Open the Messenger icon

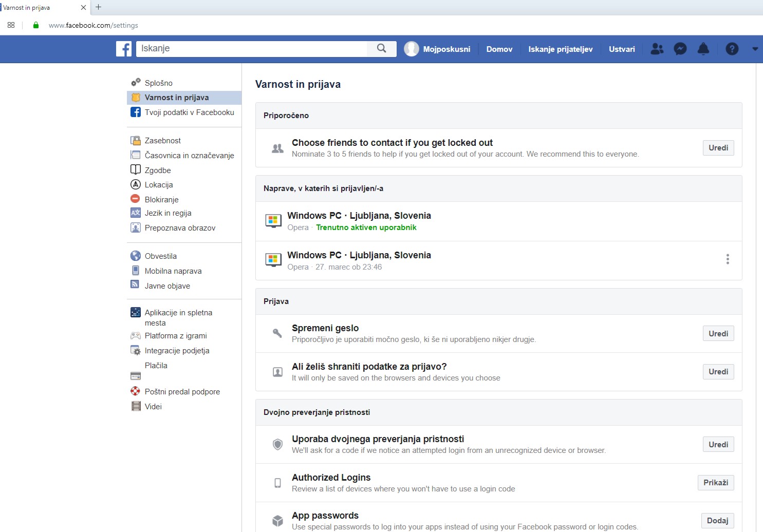point(680,49)
